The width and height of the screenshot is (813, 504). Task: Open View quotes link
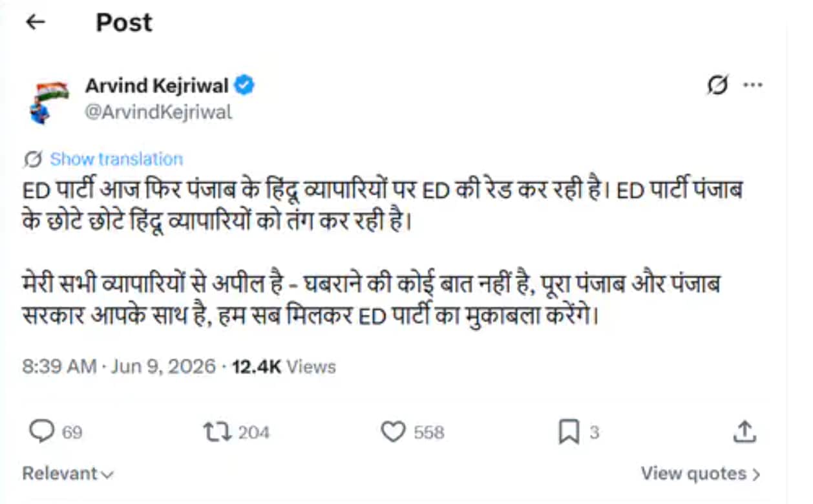tap(701, 474)
